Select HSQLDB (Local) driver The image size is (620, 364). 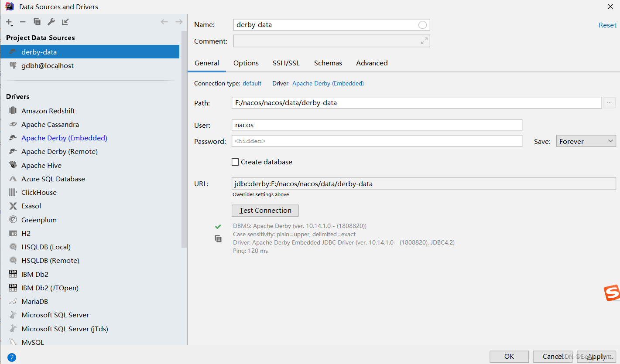point(90,247)
